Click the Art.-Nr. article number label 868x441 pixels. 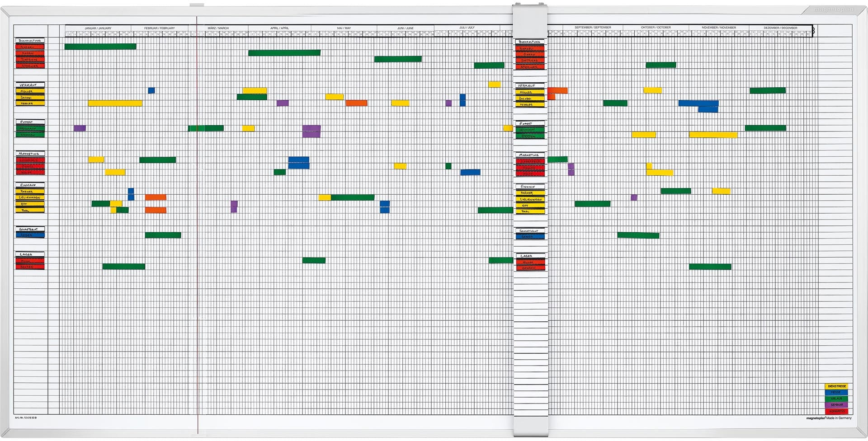[x=26, y=418]
